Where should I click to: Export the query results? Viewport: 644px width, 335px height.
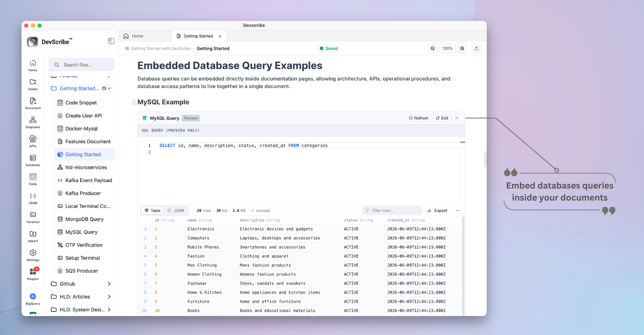437,210
